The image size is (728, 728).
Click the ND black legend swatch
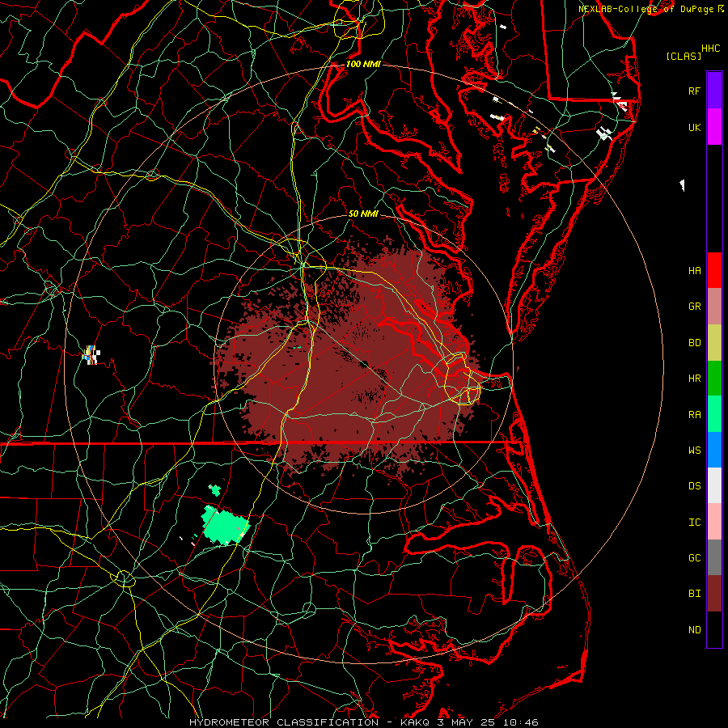(714, 629)
